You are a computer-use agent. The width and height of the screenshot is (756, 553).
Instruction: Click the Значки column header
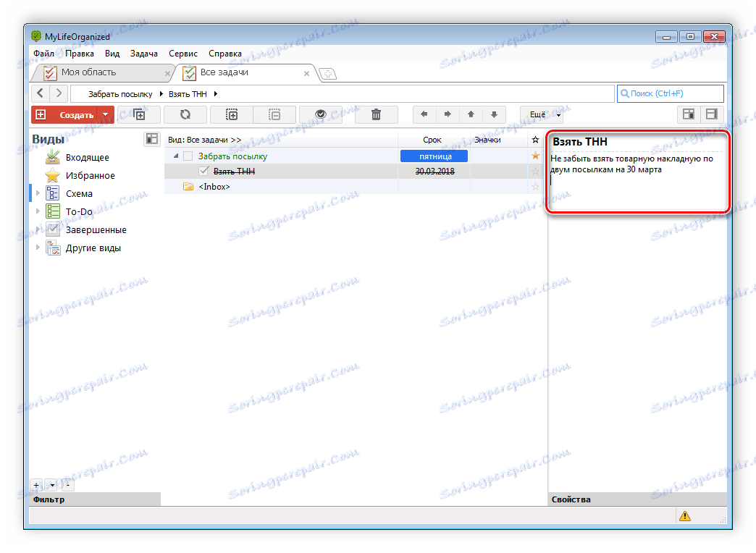[487, 140]
